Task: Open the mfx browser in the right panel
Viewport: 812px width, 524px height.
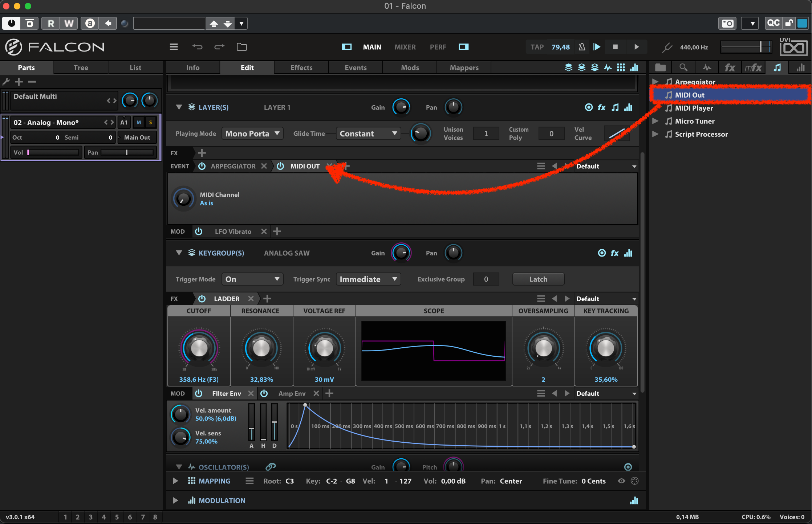Action: (x=753, y=67)
